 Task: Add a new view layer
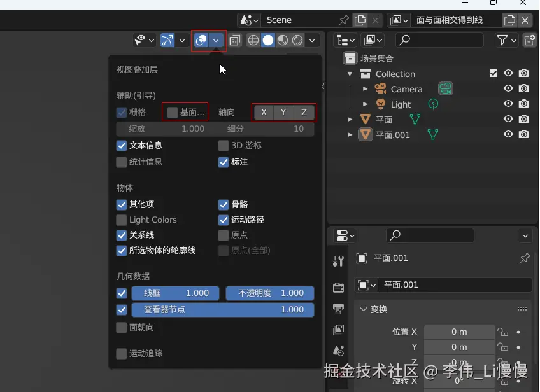(x=509, y=20)
